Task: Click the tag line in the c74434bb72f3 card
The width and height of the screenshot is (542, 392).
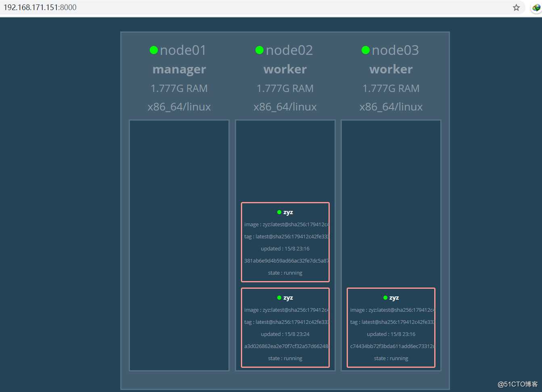Action: coord(392,322)
